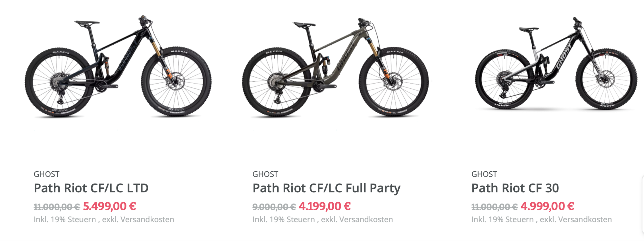Open Versandkosten link under Full Party

(366, 220)
